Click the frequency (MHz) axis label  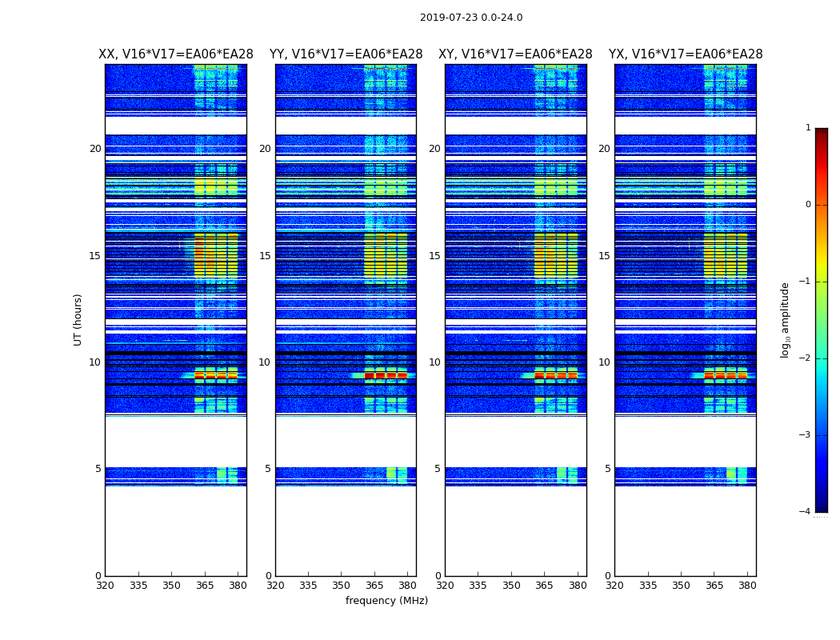pyautogui.click(x=386, y=600)
